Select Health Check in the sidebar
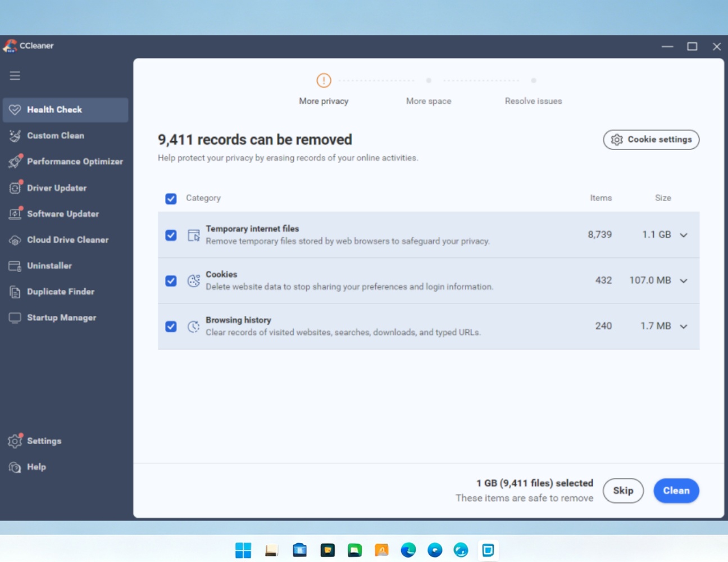Screen dimensions: 728x562 (65, 110)
